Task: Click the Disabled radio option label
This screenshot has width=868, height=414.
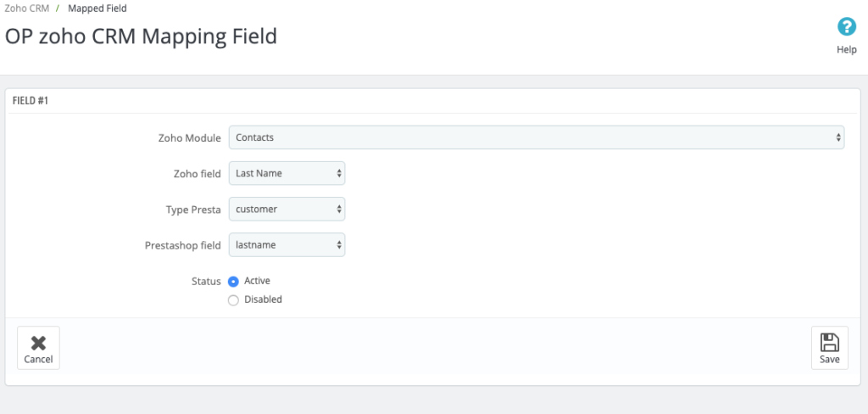Action: click(x=263, y=299)
